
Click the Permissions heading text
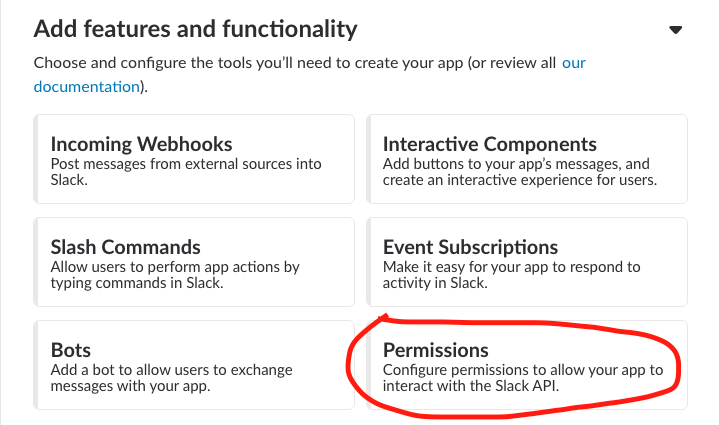tap(436, 350)
